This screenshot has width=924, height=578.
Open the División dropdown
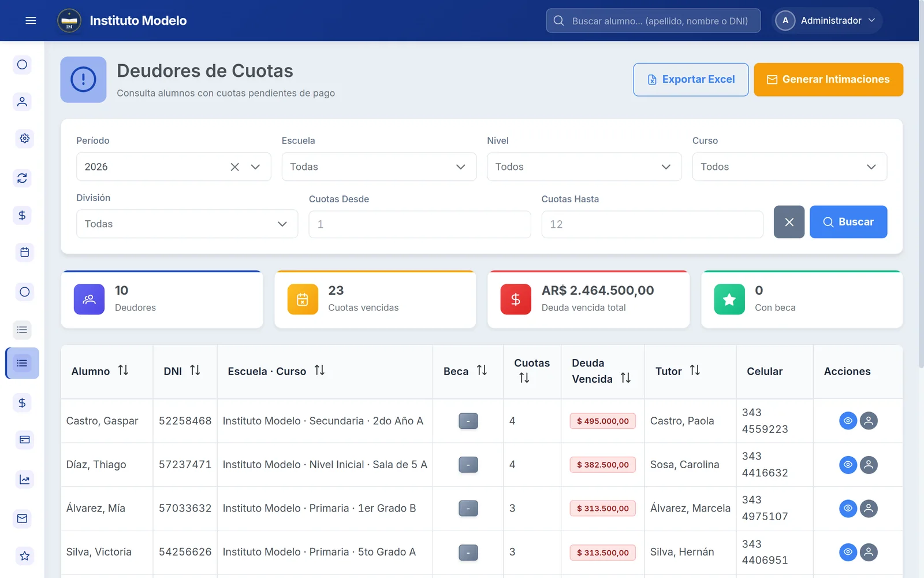pyautogui.click(x=187, y=224)
